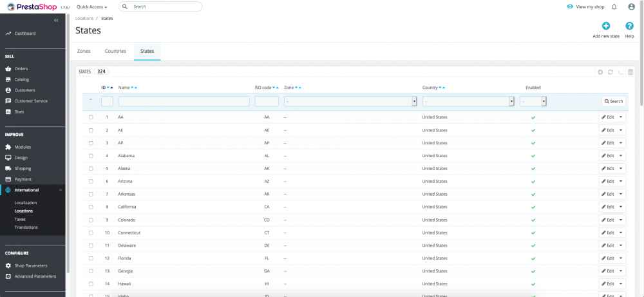
Task: Click the search magnifier icon in top bar
Action: point(125,6)
